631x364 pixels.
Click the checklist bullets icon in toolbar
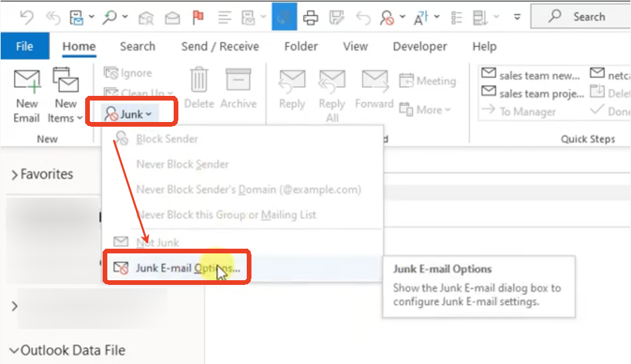click(457, 17)
